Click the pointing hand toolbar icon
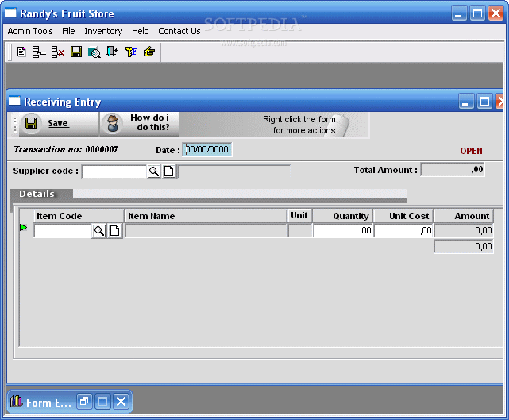Viewport: 509px width, 420px height. tap(149, 52)
